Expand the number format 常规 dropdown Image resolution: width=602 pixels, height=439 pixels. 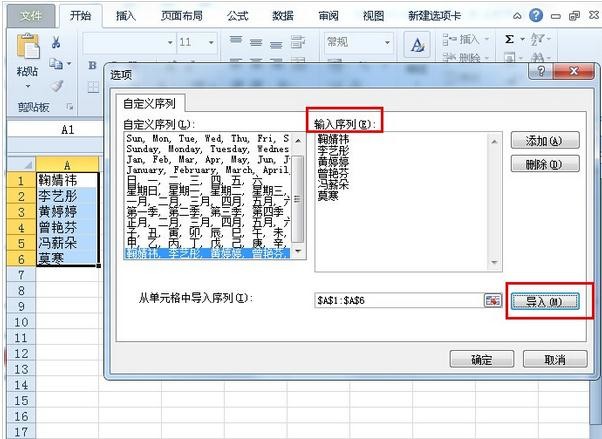pos(391,42)
